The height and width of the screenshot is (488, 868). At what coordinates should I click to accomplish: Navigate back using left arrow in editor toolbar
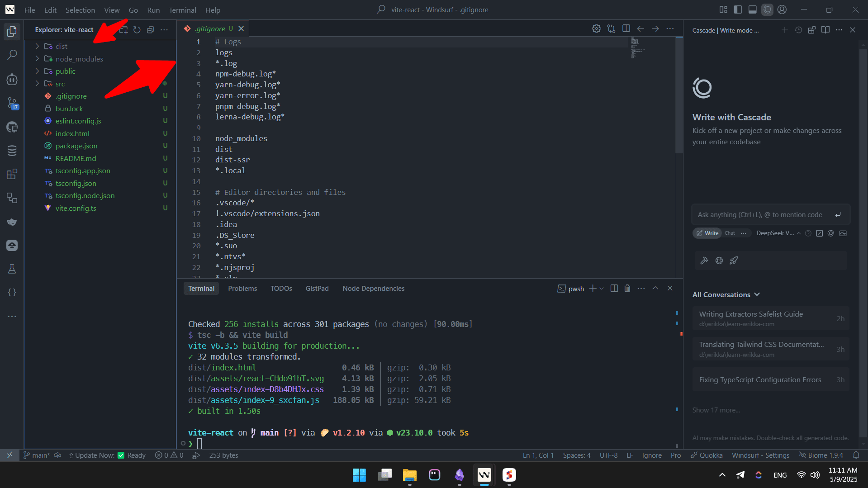[640, 28]
